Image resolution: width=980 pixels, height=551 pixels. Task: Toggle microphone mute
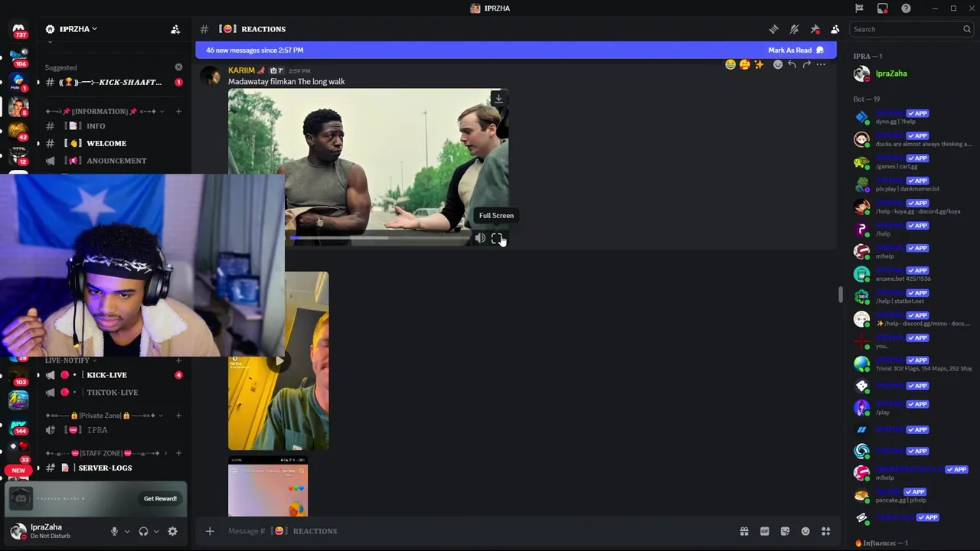114,531
